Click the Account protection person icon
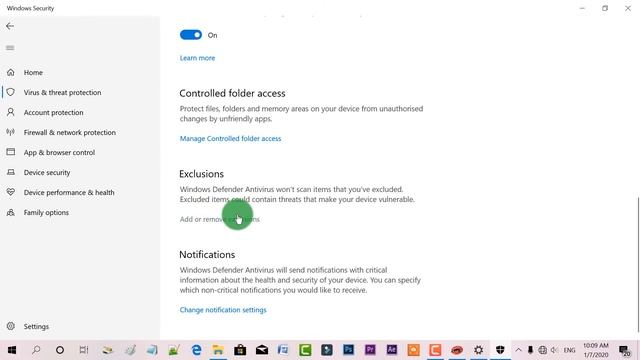 coord(11,112)
